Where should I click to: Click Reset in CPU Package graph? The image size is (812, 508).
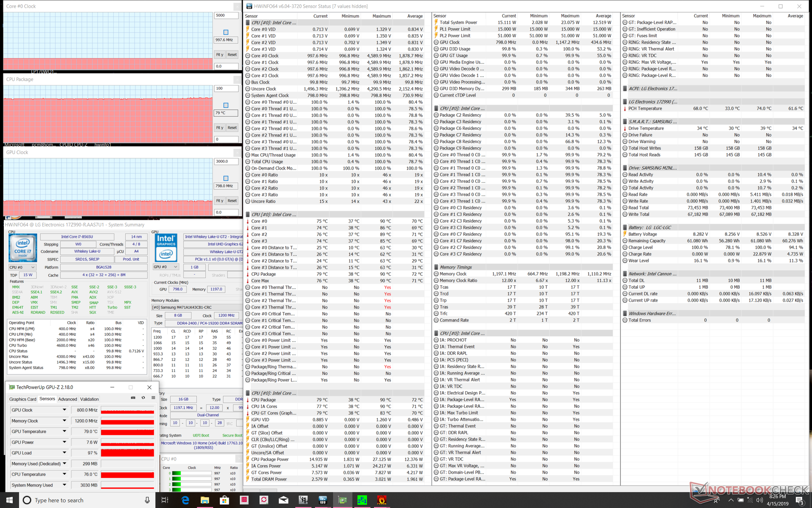[x=232, y=127]
